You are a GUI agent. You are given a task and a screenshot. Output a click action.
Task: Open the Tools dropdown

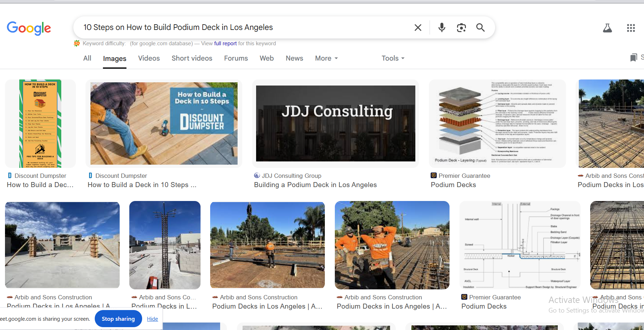tap(393, 58)
